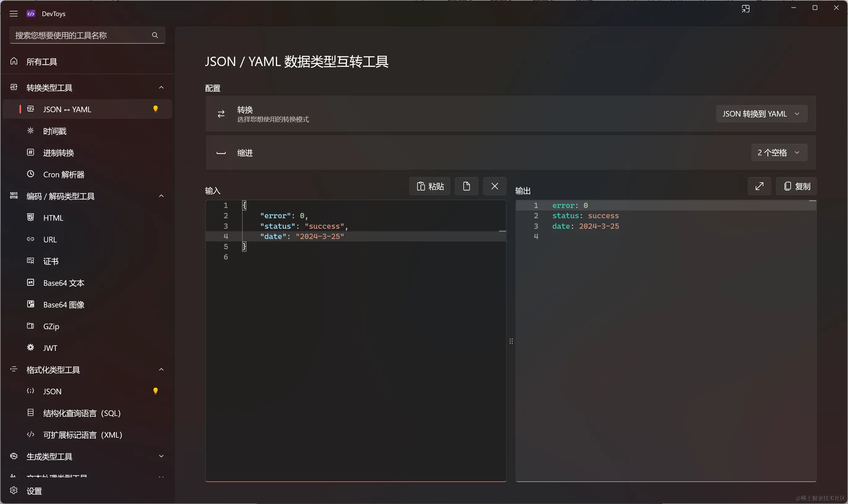
Task: Open the 2 个空格 indentation dropdown
Action: (x=779, y=153)
